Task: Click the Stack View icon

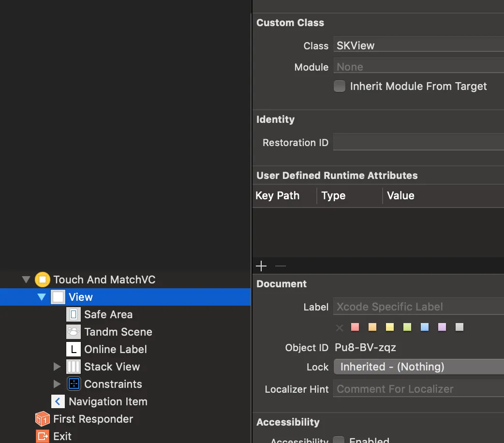Action: coord(74,367)
